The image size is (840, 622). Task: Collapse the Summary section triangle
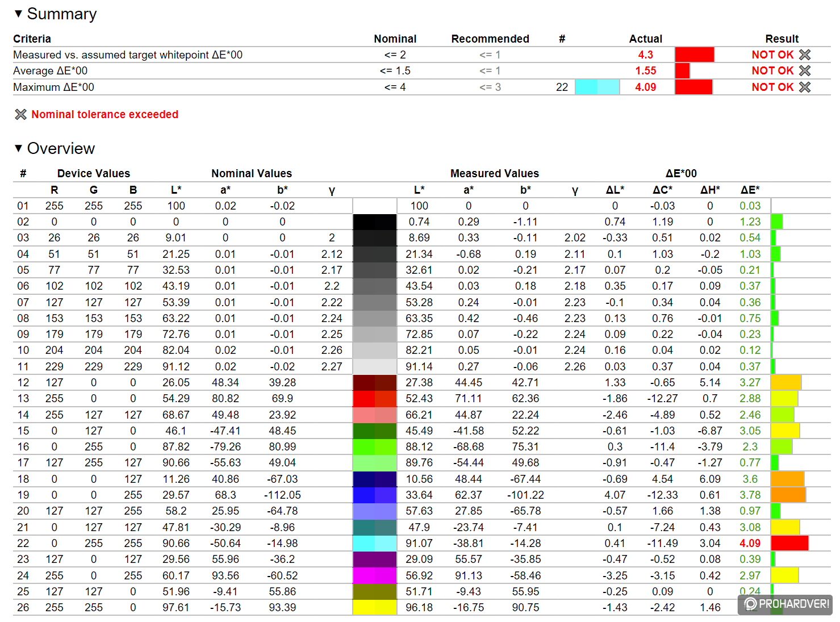point(18,13)
